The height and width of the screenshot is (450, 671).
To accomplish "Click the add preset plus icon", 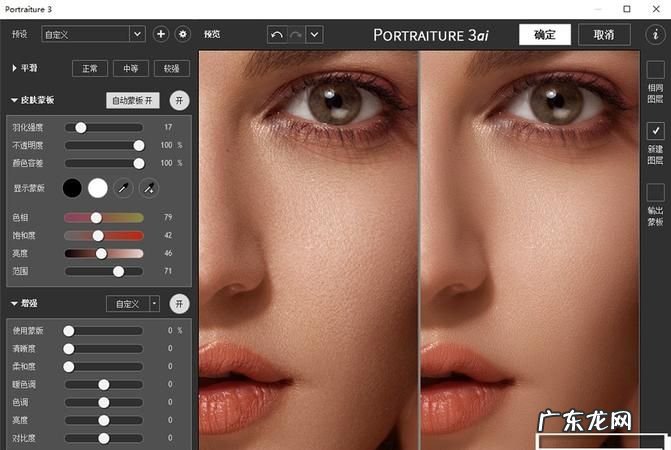I will pos(162,34).
